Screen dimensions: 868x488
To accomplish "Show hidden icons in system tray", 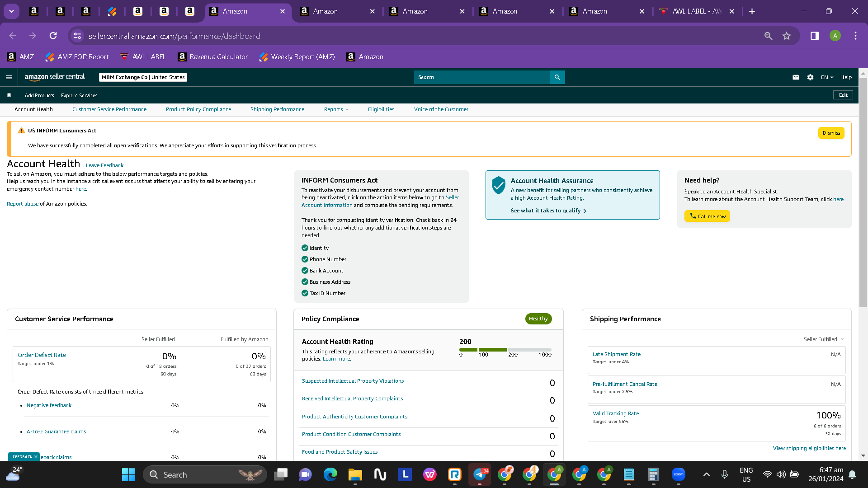I will (707, 474).
